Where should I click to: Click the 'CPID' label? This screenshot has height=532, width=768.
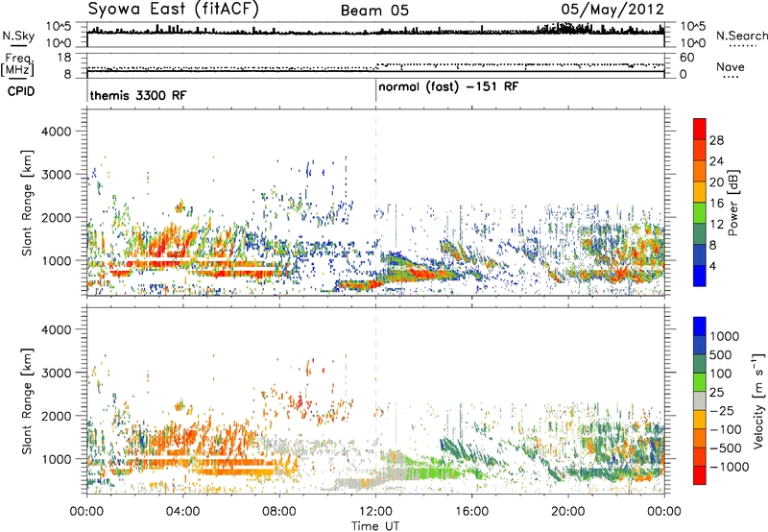coord(21,91)
